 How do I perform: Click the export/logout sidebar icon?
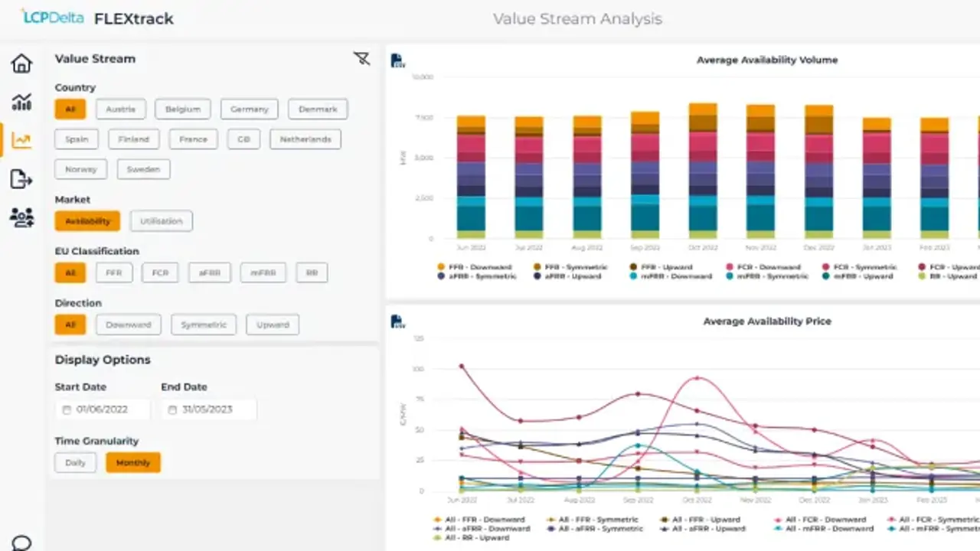click(x=21, y=180)
